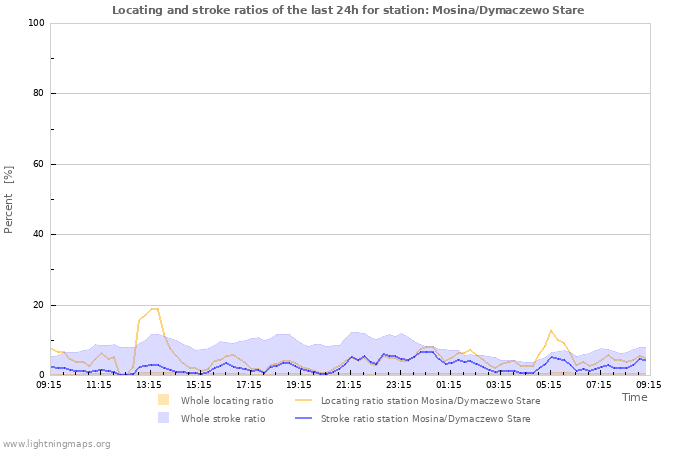The height and width of the screenshot is (450, 700).
Task: Open the www.lightningmaps.org watermark link
Action: 57,444
